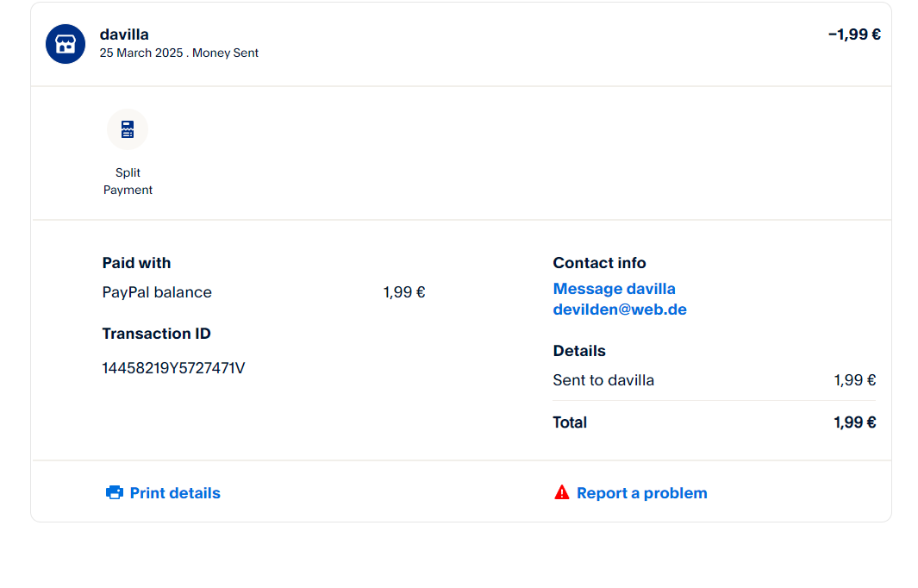Image resolution: width=918 pixels, height=588 pixels.
Task: Click the PayPal balance payment method
Action: [157, 292]
